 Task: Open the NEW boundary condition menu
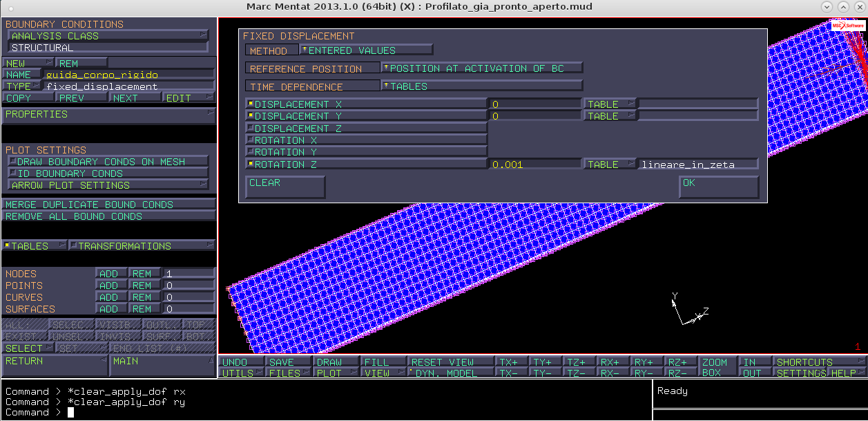tap(28, 64)
